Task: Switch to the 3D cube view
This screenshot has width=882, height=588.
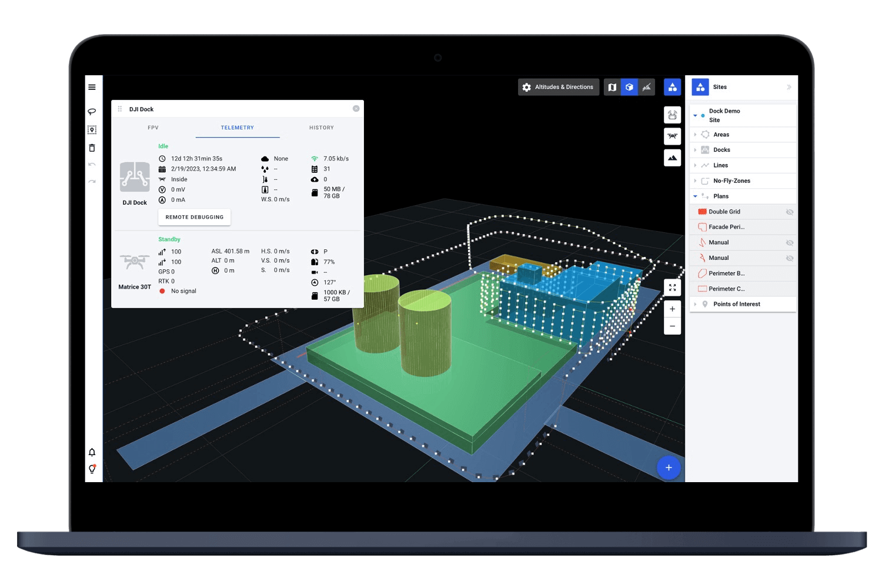Action: 629,87
